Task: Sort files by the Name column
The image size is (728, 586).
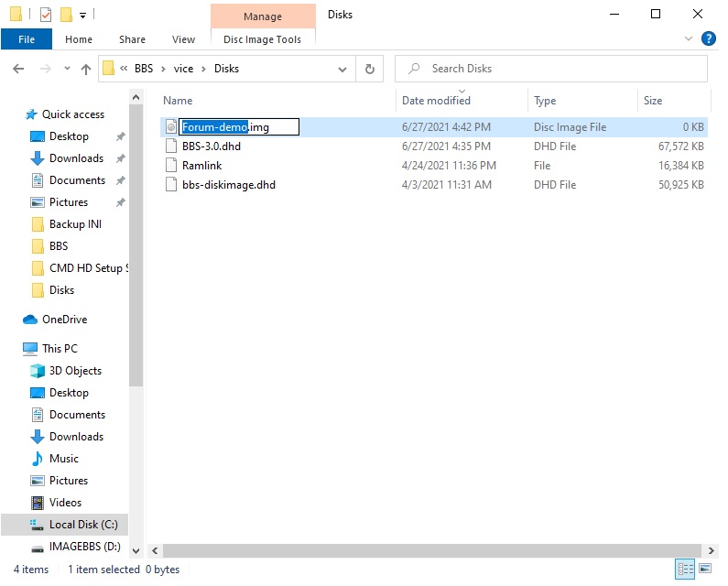Action: pos(178,101)
